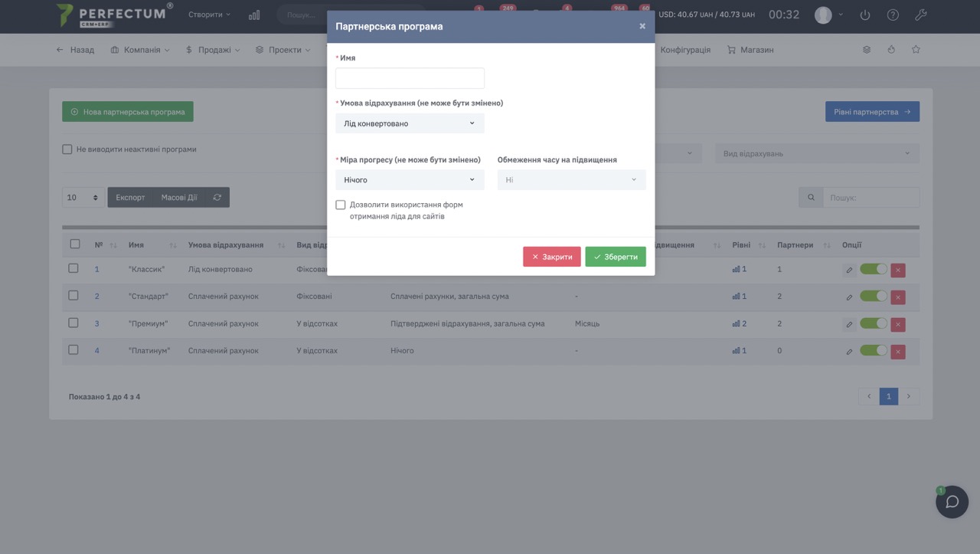
Task: Click the "Имя" text input field
Action: click(x=410, y=78)
